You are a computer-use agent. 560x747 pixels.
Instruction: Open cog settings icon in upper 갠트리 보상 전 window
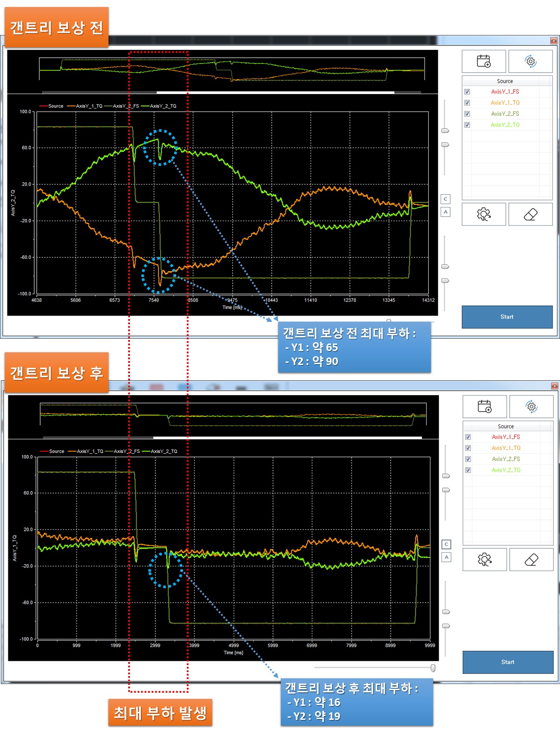[x=483, y=214]
